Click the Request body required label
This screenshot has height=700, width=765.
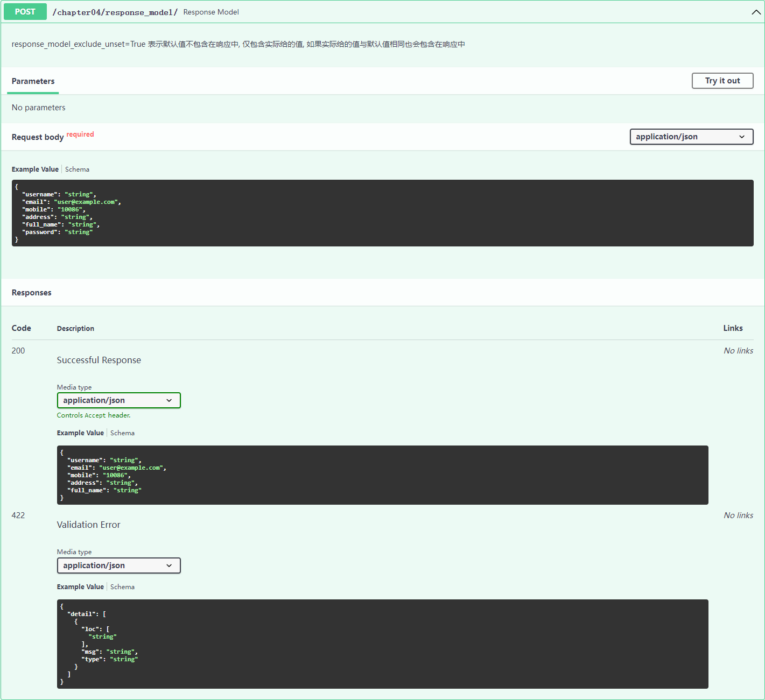80,135
